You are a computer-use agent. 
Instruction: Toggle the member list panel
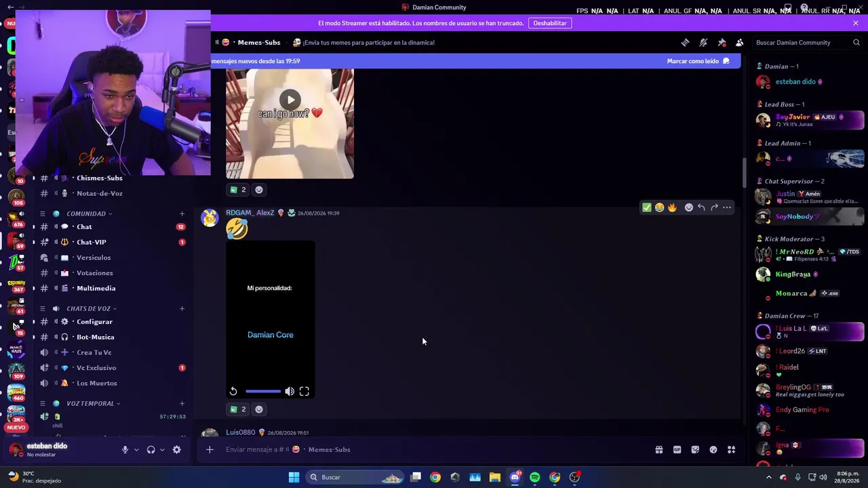pyautogui.click(x=740, y=43)
